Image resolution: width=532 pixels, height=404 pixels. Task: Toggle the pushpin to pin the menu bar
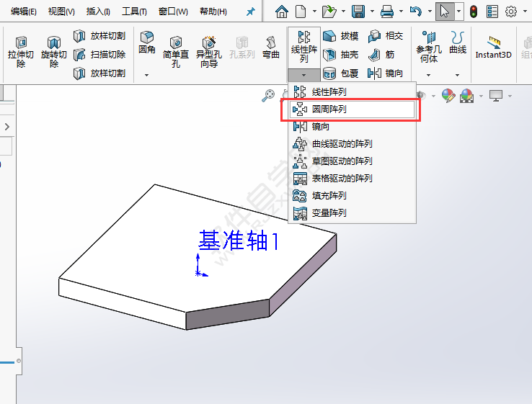[x=250, y=12]
